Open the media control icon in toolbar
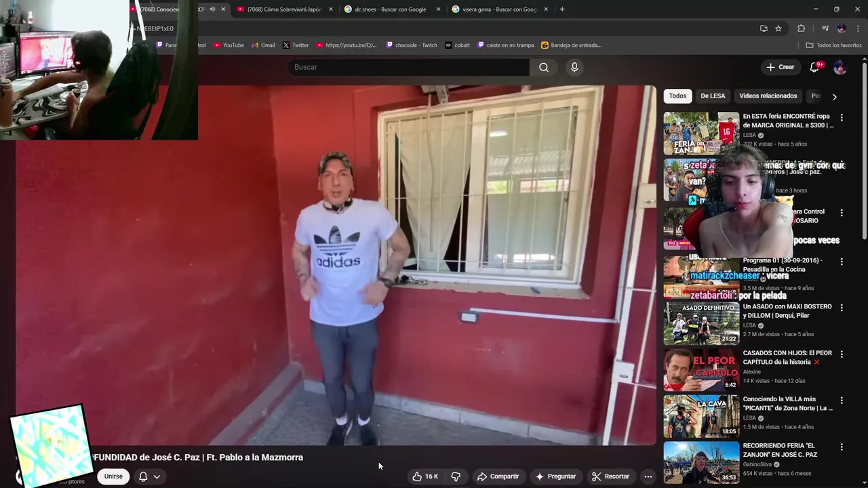Viewport: 868px width, 488px height. (x=825, y=28)
